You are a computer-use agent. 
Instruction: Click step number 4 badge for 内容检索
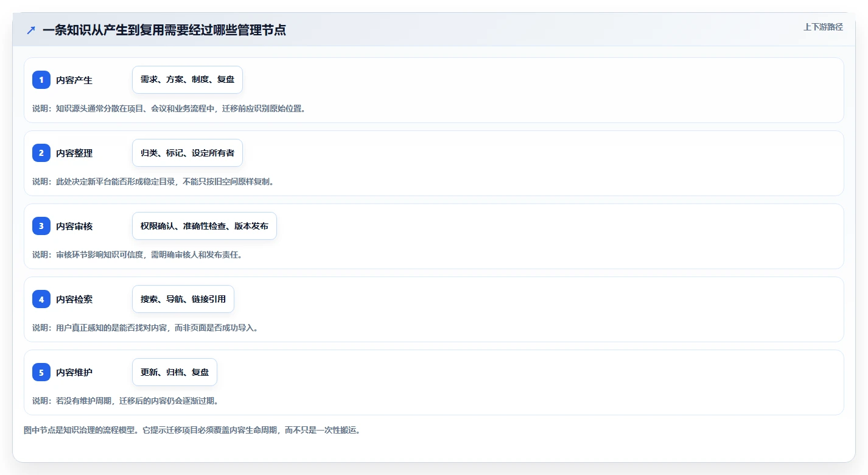41,299
